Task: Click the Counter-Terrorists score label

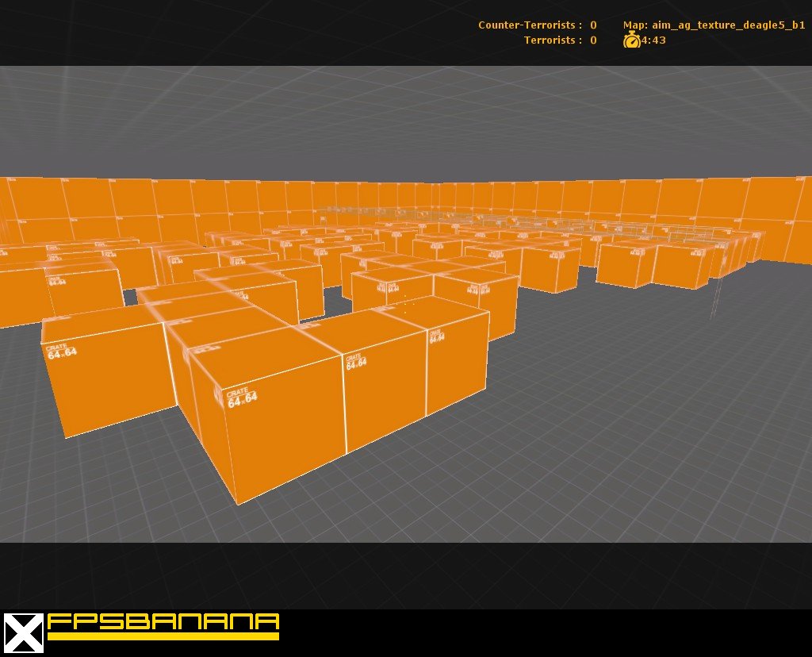Action: tap(530, 25)
